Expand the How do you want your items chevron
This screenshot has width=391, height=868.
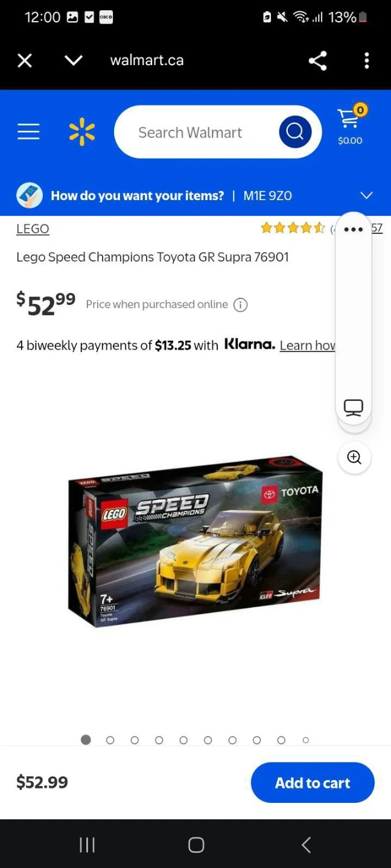click(366, 195)
